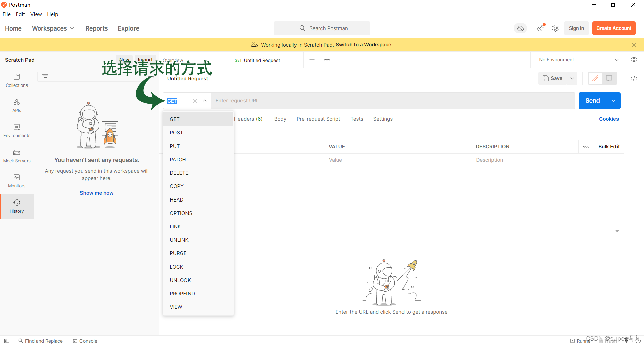This screenshot has width=644, height=345.
Task: Select UNLINK from the method list
Action: [x=198, y=240]
